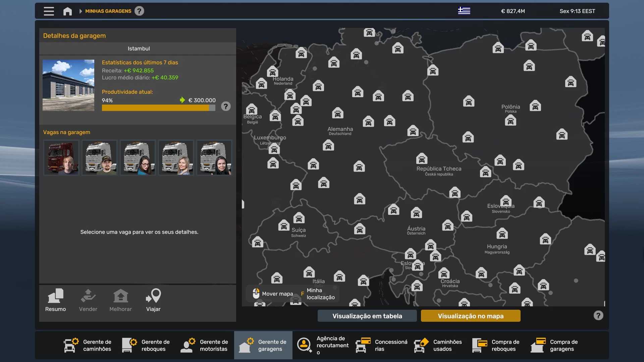Open help next to Minhas Garagens
Image resolution: width=644 pixels, height=362 pixels.
pyautogui.click(x=139, y=11)
